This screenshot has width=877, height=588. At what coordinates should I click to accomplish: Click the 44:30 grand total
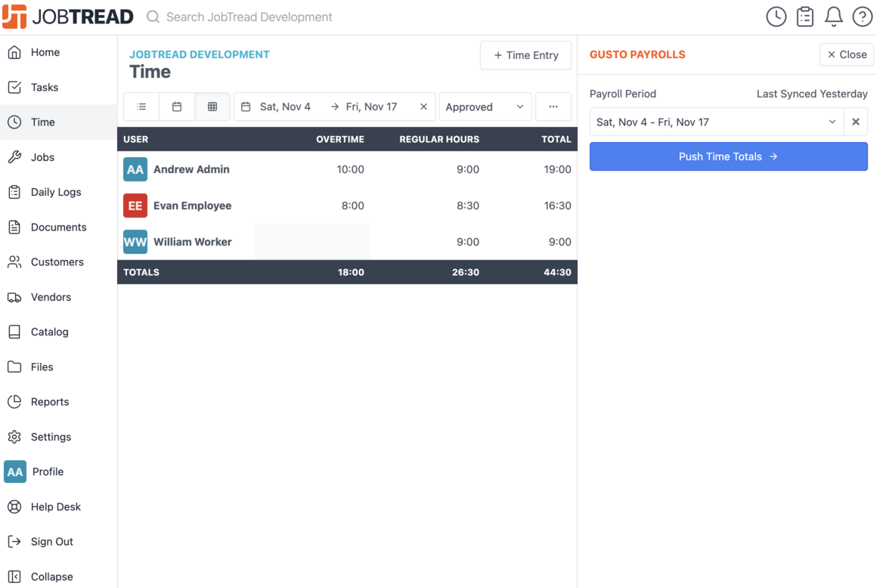558,272
